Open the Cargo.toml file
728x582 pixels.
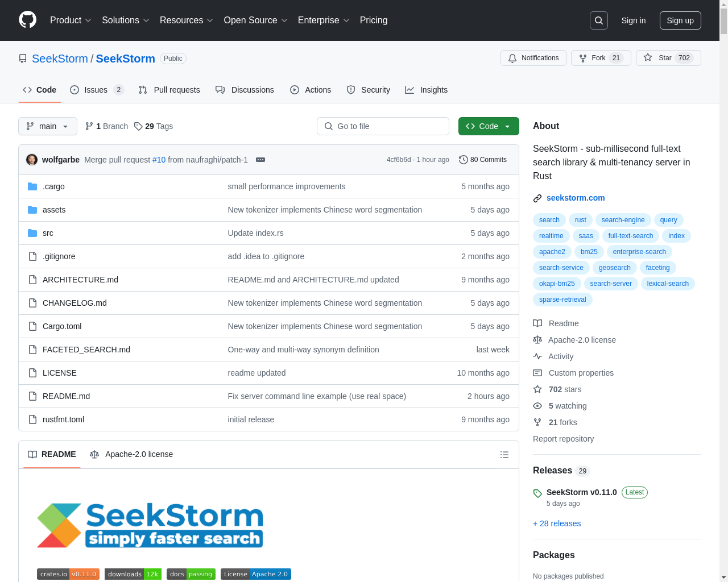click(x=62, y=326)
